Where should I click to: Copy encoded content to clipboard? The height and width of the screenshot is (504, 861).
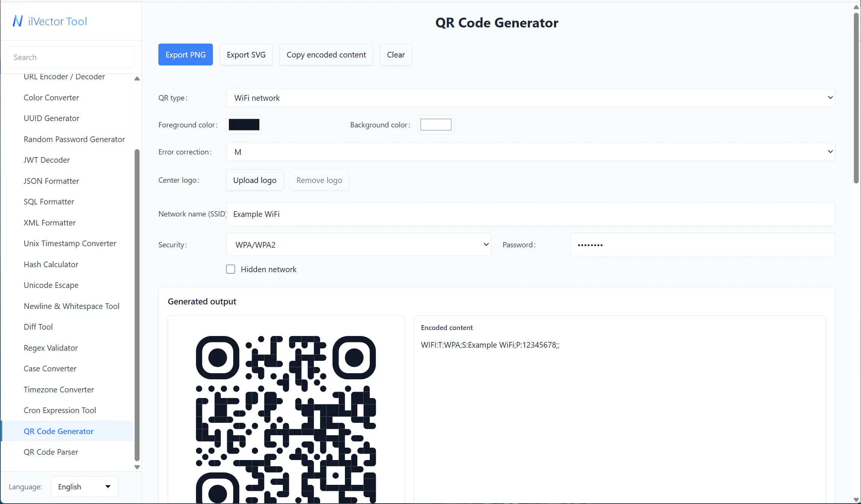(326, 54)
